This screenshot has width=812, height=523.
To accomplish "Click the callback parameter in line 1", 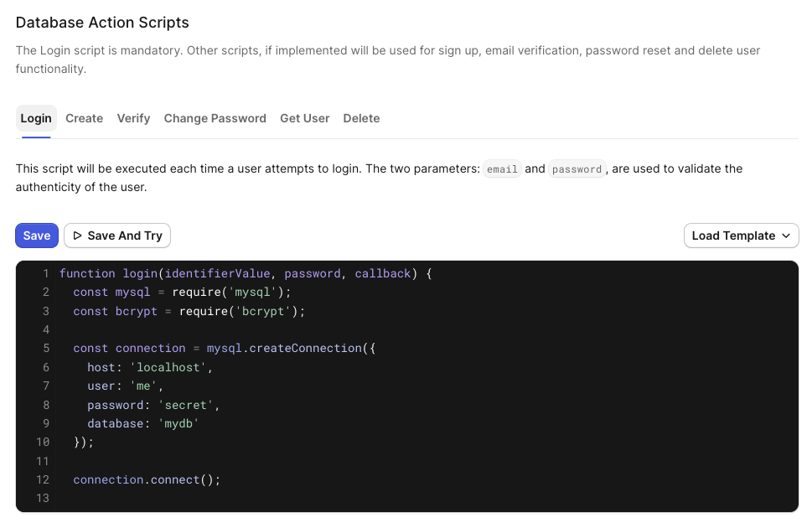I will click(x=383, y=273).
